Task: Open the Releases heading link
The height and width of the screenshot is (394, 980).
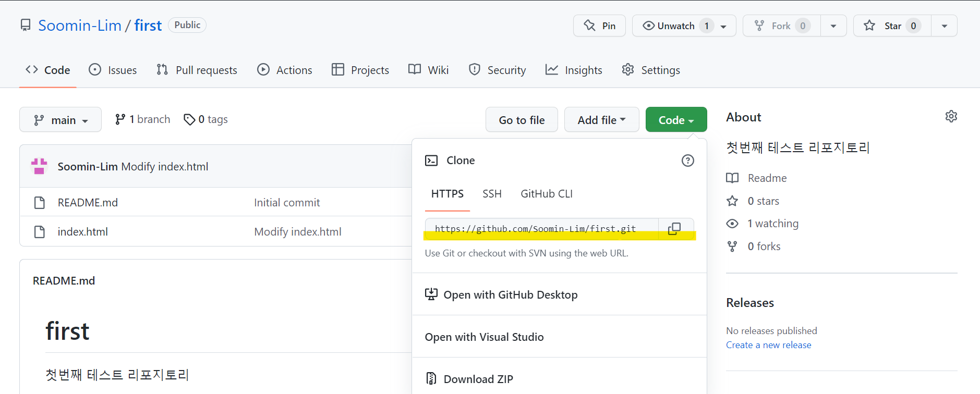Action: [x=750, y=303]
